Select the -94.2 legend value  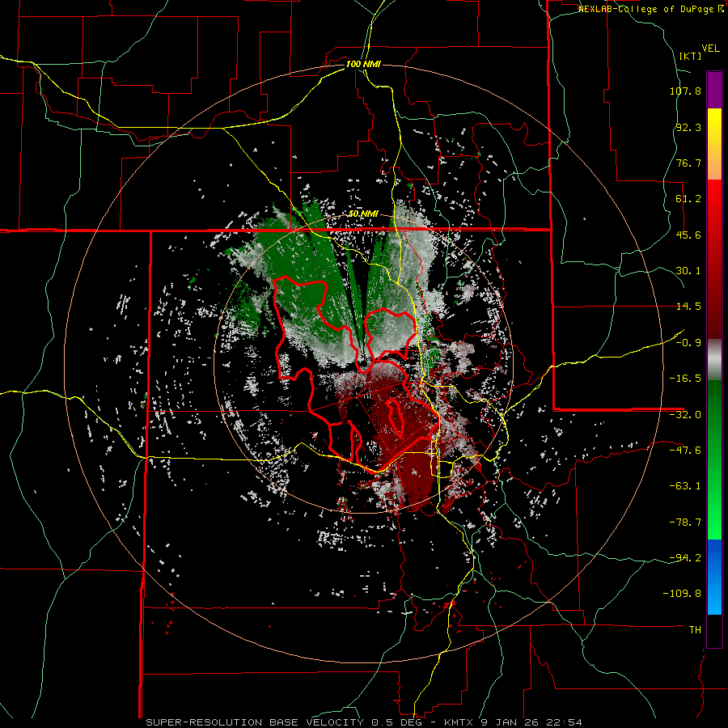(685, 557)
